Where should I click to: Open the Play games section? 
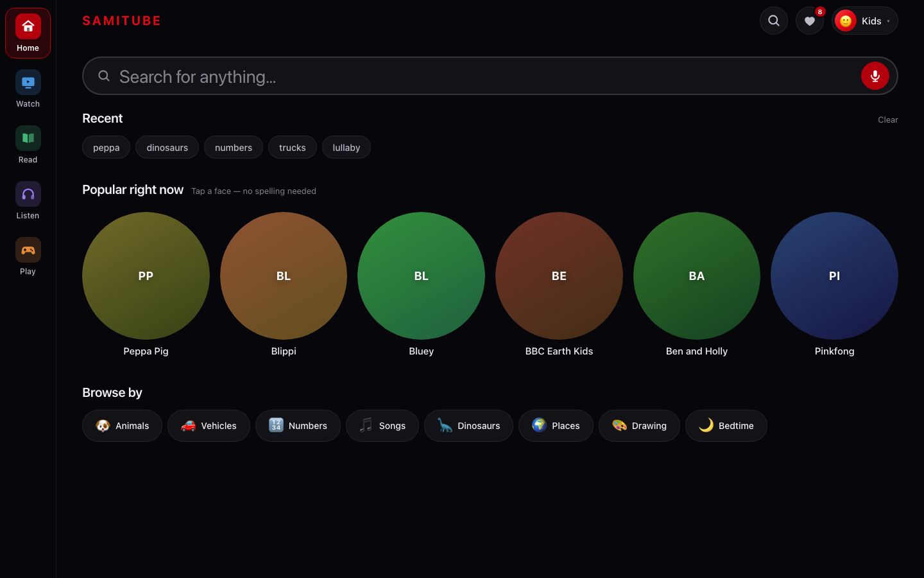(x=28, y=257)
